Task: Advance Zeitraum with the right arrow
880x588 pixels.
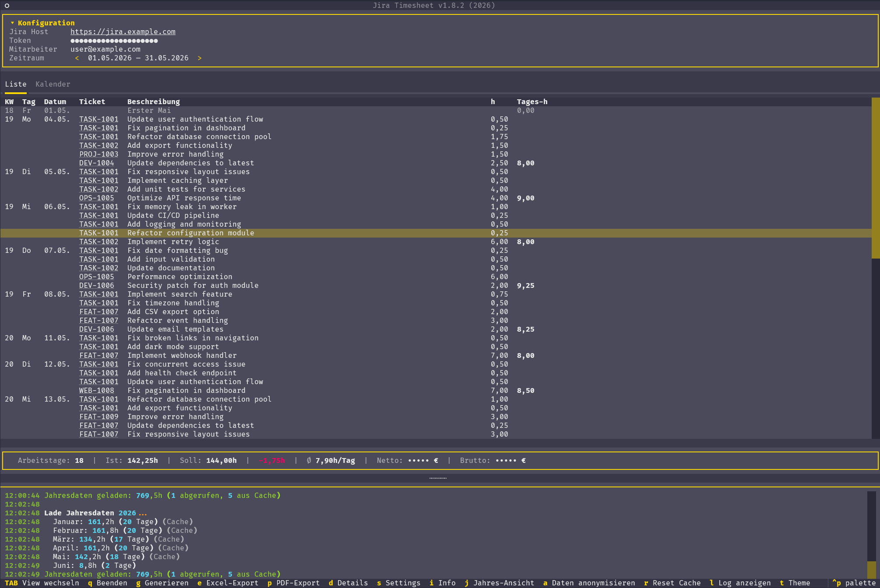Action: click(x=200, y=58)
